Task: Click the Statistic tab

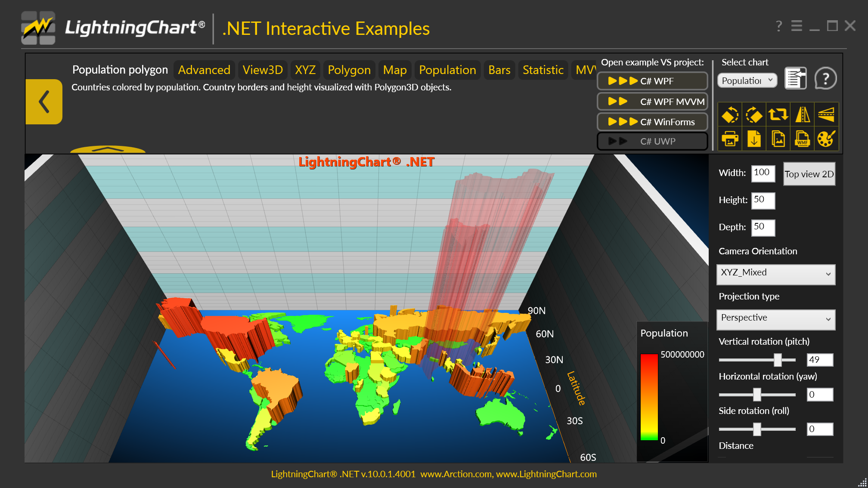Action: click(x=542, y=70)
